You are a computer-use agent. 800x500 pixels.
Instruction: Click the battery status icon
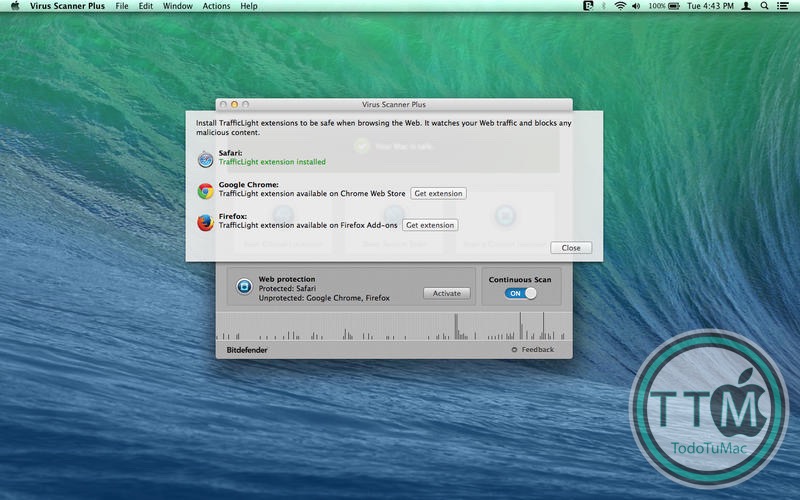674,6
